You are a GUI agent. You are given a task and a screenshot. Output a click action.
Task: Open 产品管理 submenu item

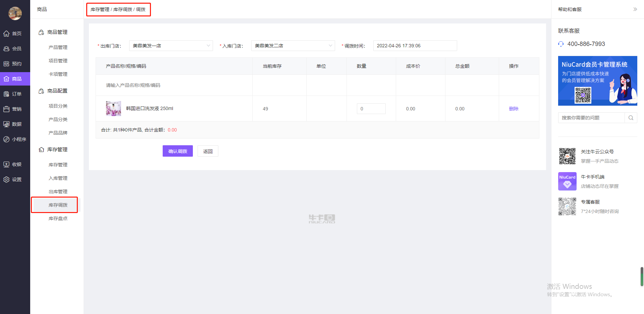point(58,47)
